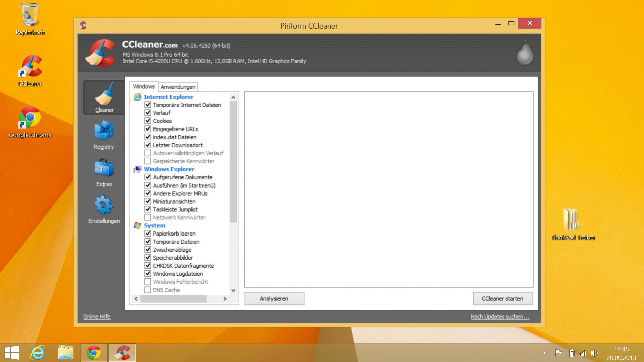This screenshot has width=644, height=362.
Task: Uncheck the Zwischenablage checkbox
Action: point(148,250)
